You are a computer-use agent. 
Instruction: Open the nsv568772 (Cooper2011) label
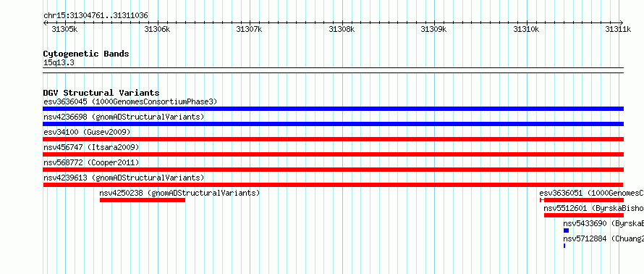(91, 162)
